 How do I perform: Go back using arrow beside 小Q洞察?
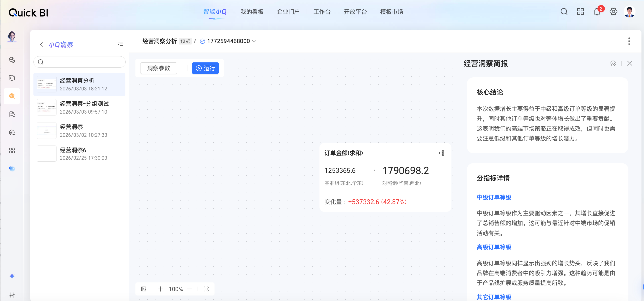[x=41, y=45]
